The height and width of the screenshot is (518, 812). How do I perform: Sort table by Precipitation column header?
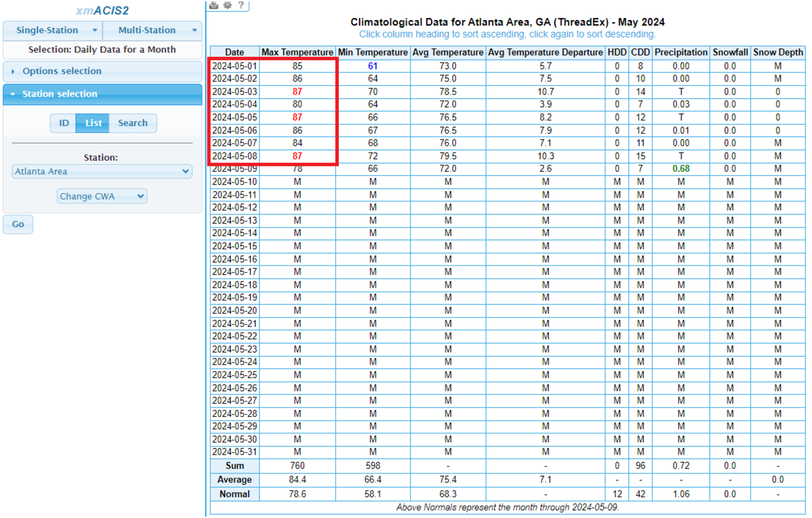click(x=681, y=52)
